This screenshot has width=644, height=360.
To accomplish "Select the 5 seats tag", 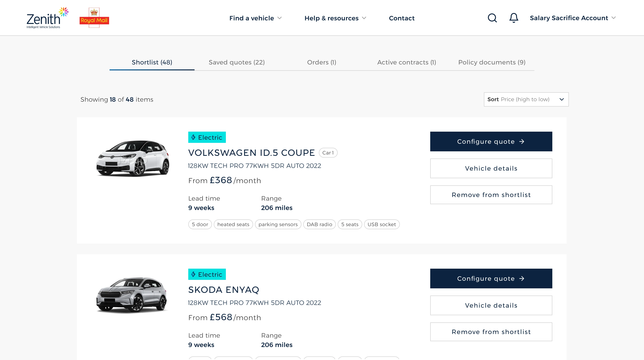I will (x=350, y=224).
